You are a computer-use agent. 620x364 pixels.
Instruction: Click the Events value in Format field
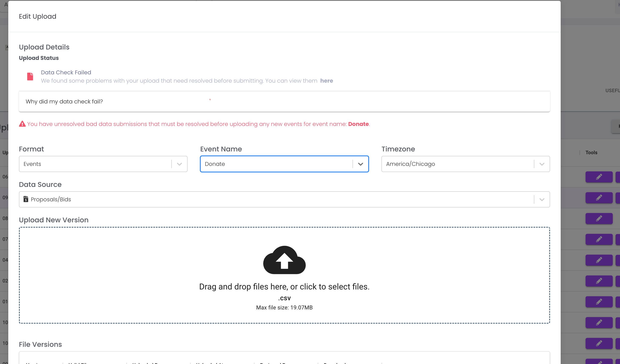pos(32,164)
